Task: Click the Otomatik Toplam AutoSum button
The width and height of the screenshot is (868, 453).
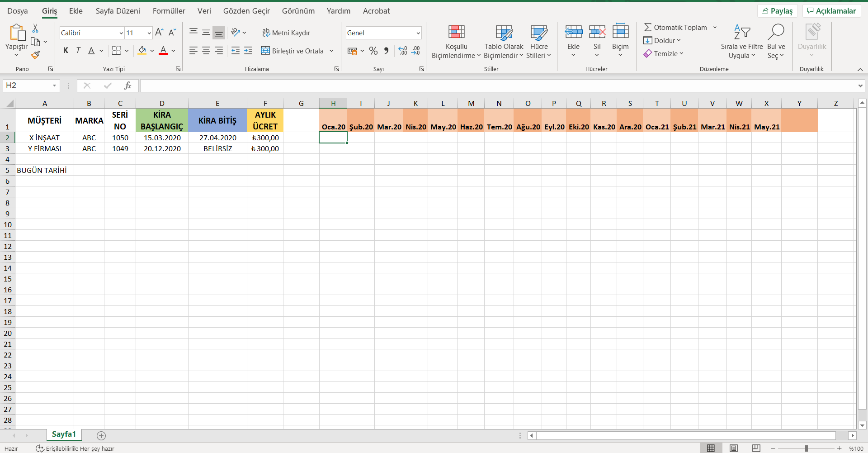Action: [675, 28]
